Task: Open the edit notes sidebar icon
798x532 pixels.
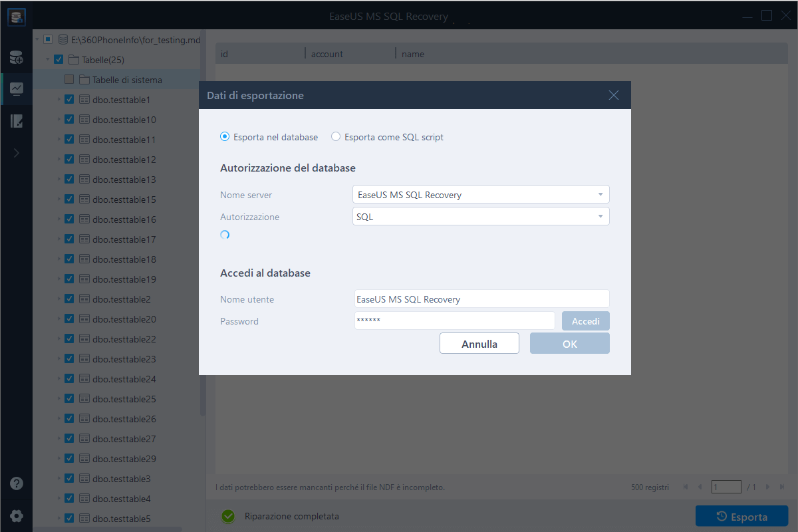Action: 17,121
